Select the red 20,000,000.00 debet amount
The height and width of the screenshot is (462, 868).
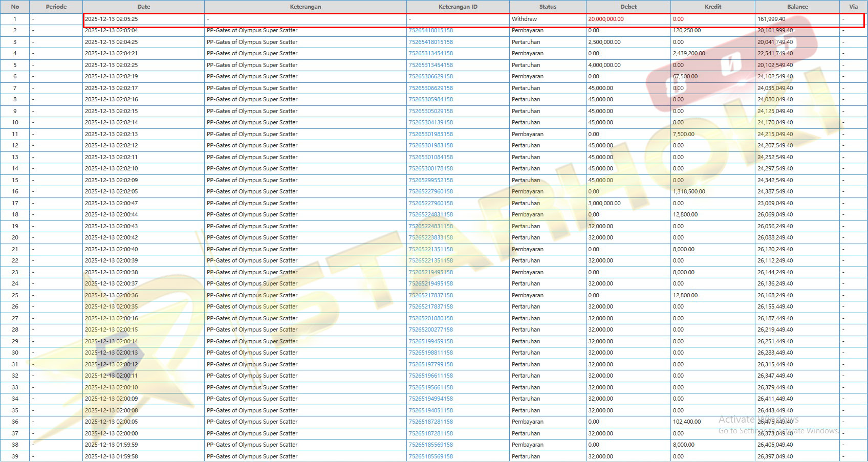605,19
